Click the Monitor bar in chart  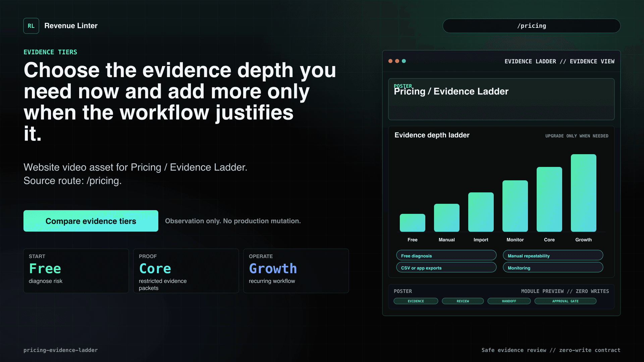pyautogui.click(x=515, y=206)
